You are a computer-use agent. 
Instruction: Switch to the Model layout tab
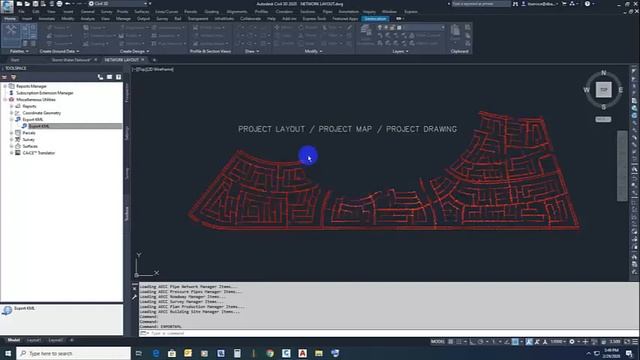(13, 340)
